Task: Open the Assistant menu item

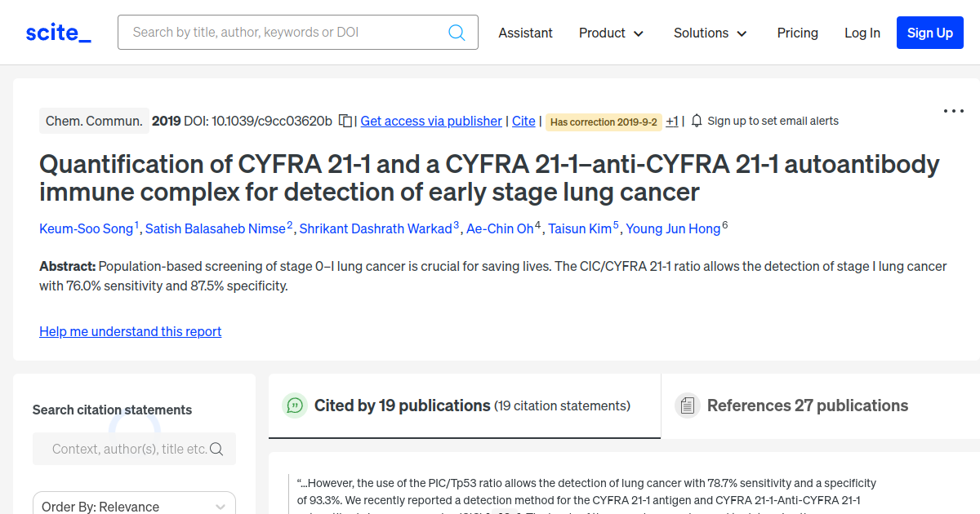Action: click(x=525, y=33)
